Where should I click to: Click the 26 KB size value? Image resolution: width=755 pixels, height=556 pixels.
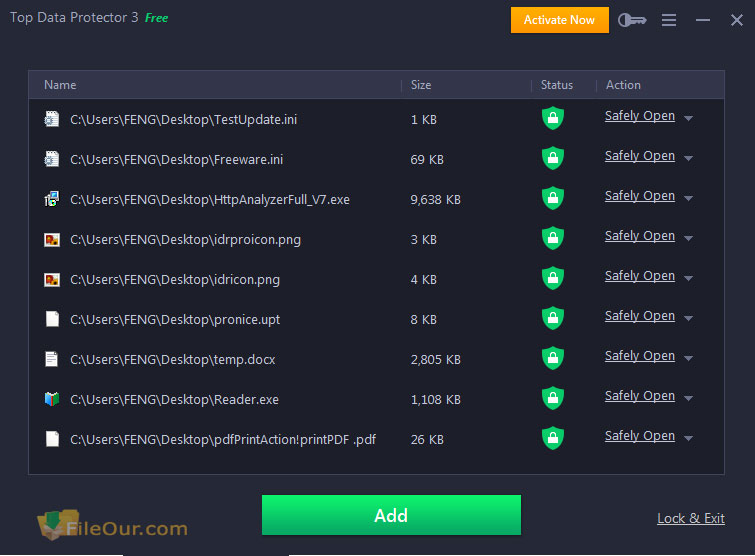click(427, 440)
